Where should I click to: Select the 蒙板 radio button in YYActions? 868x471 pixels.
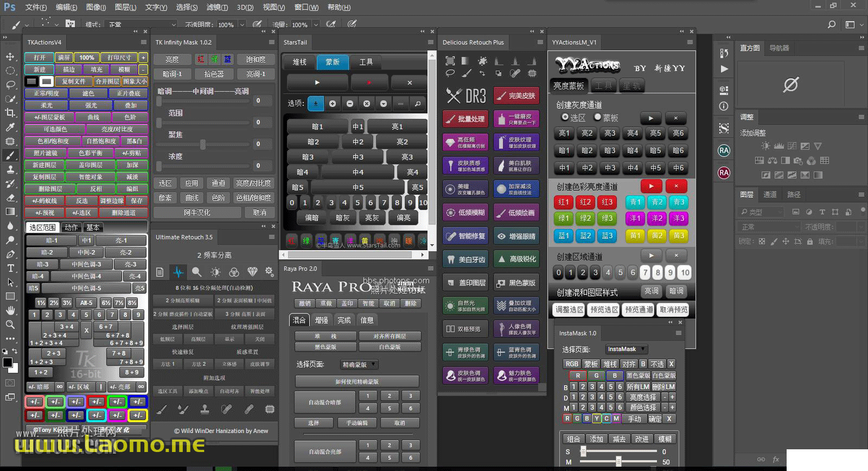click(x=598, y=117)
